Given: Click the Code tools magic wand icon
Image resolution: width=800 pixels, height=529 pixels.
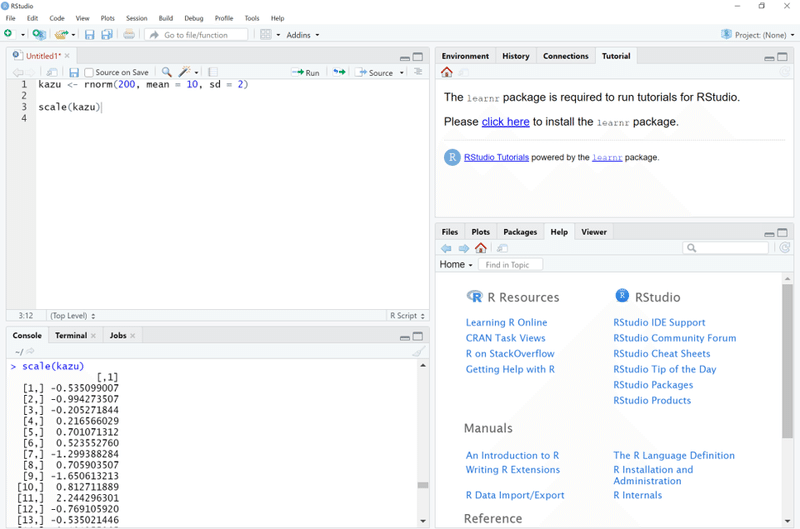Looking at the screenshot, I should point(184,72).
